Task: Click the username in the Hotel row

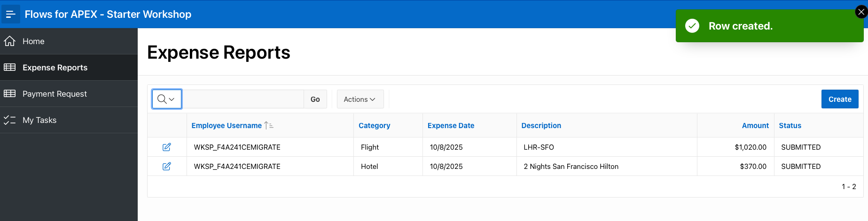Action: (x=237, y=166)
